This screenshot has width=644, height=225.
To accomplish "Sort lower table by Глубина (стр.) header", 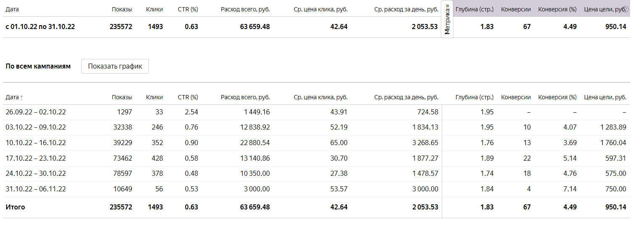I will pos(475,97).
